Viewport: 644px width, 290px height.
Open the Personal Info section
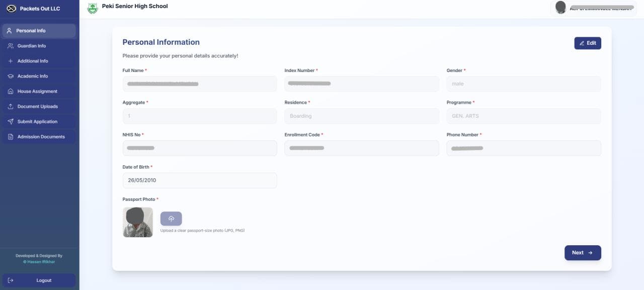[39, 31]
